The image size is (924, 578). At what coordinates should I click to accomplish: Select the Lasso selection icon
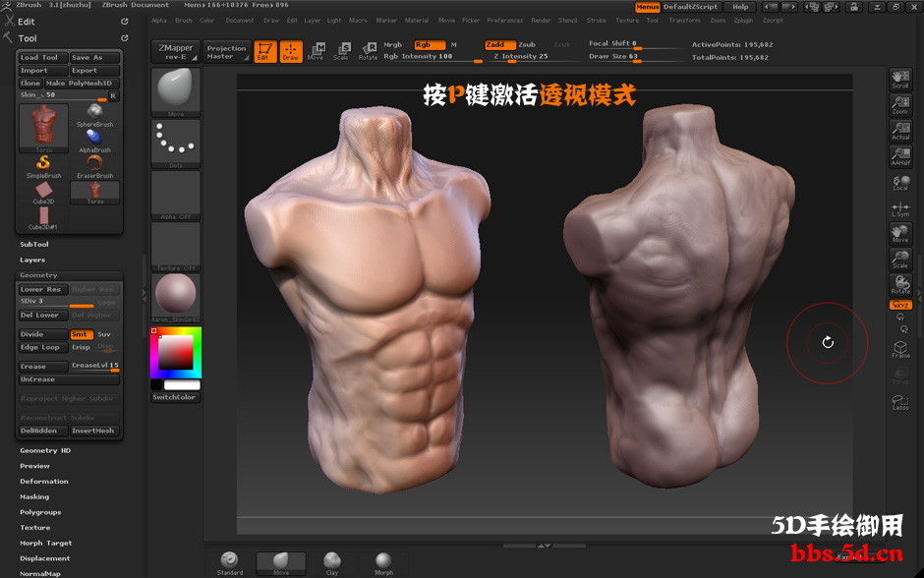900,402
